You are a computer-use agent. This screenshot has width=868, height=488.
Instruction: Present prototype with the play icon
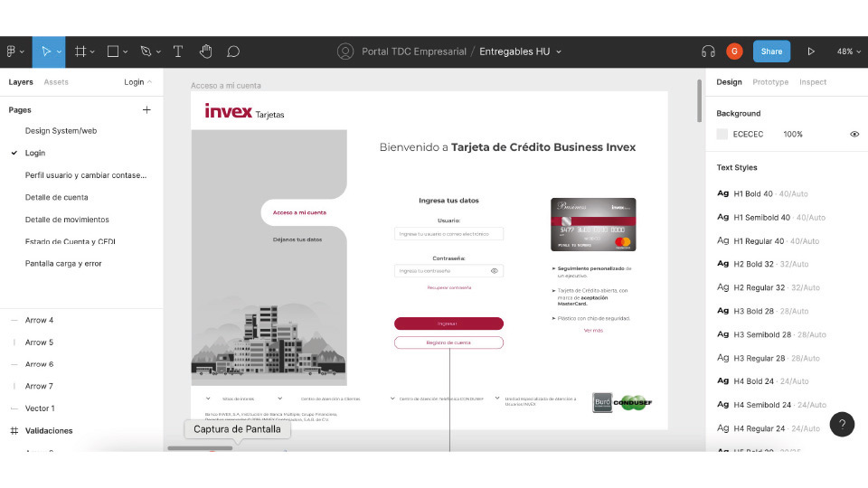(811, 52)
